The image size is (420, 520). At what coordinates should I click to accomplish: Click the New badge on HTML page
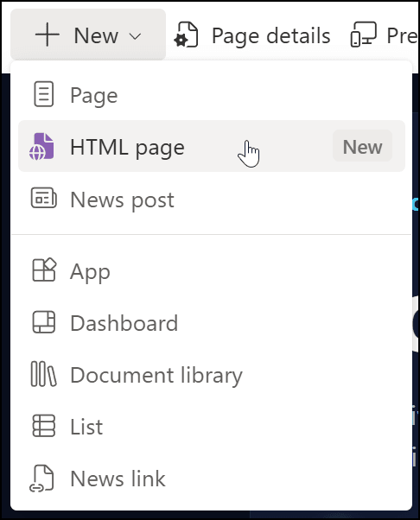pyautogui.click(x=362, y=146)
